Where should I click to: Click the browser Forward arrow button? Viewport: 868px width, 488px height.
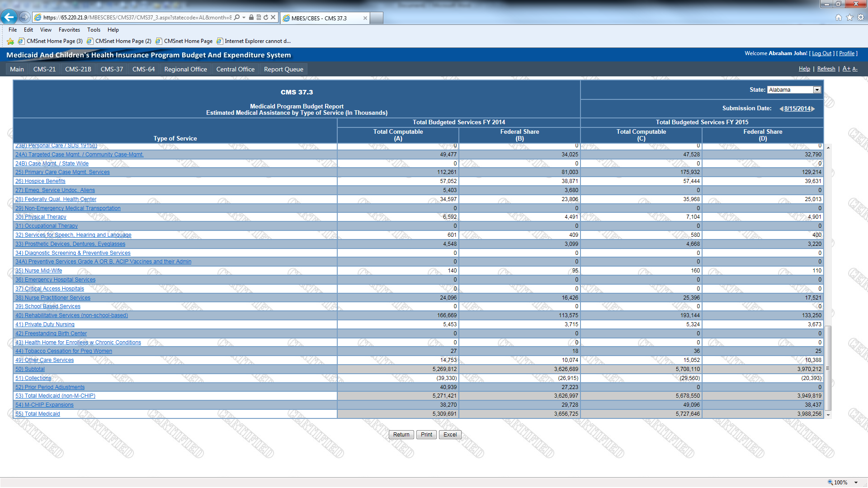[25, 17]
